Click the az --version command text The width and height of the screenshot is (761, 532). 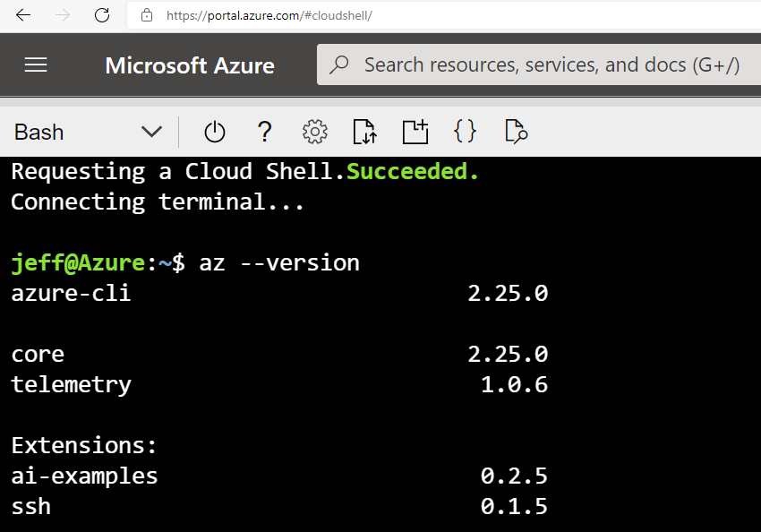click(278, 262)
